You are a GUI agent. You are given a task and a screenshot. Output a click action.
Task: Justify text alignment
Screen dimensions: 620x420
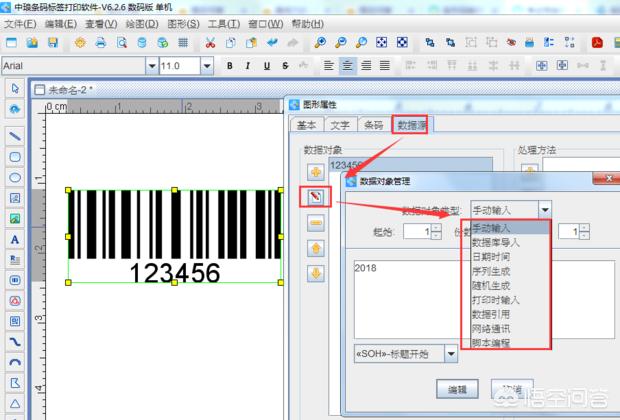pyautogui.click(x=385, y=66)
